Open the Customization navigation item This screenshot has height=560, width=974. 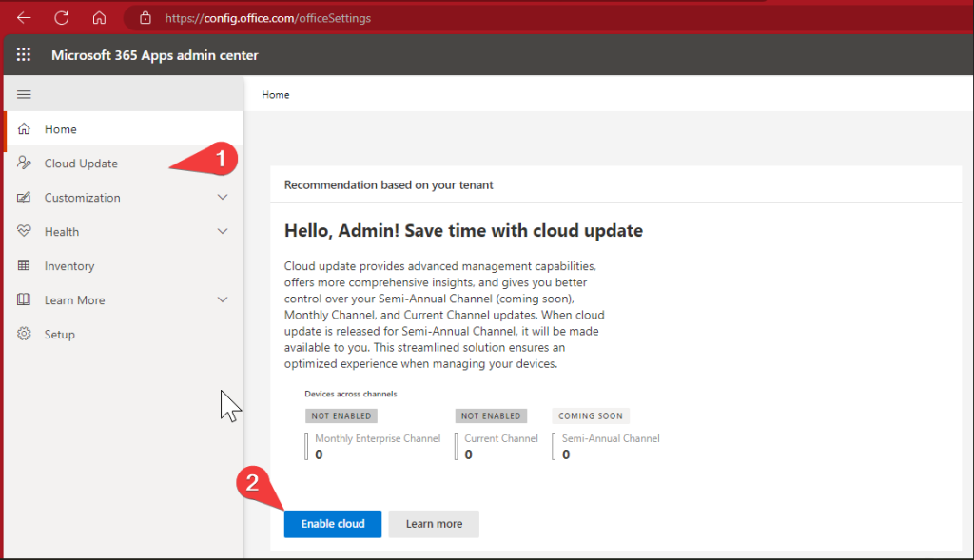123,198
